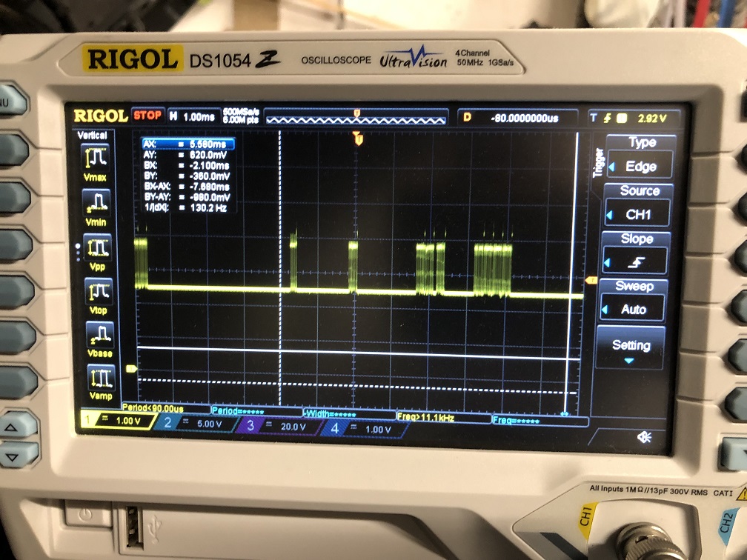This screenshot has width=747, height=560.
Task: Click the yellow channel 1 ground marker
Action: (131, 368)
